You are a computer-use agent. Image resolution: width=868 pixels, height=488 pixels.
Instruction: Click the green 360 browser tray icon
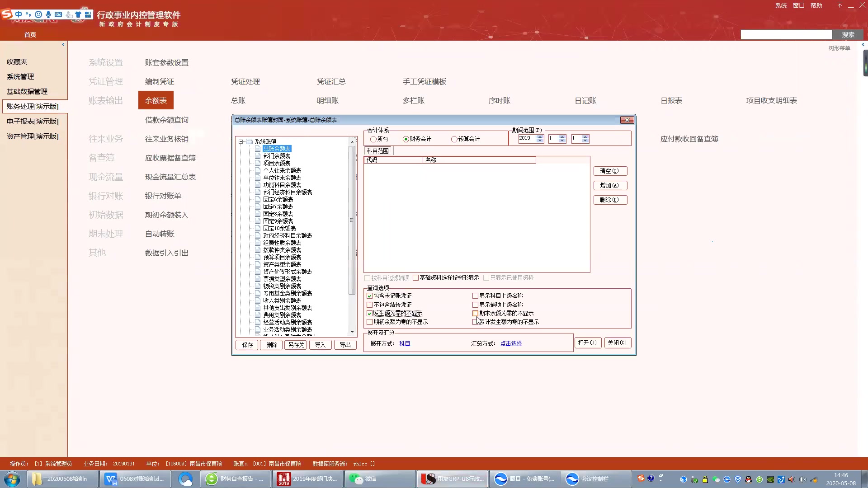[759, 479]
